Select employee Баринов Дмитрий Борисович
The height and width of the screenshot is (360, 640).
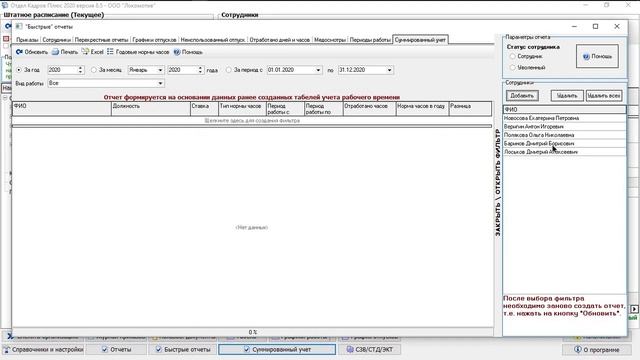(564, 143)
